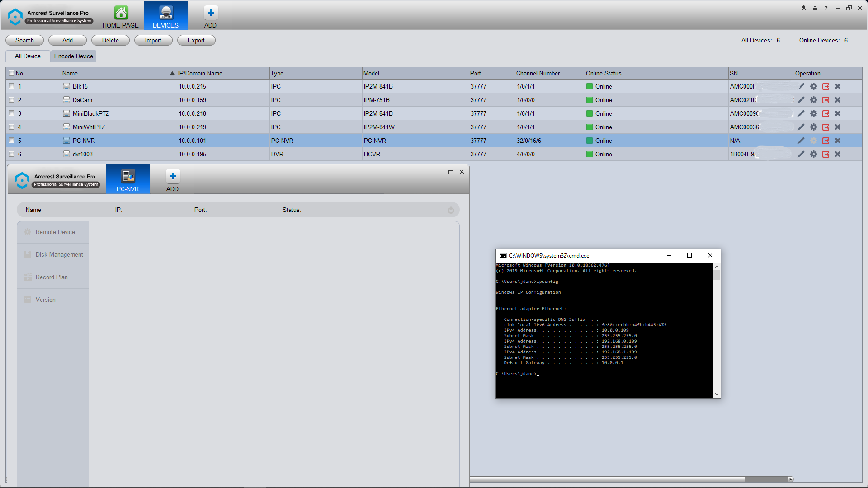
Task: Open the HOME PAGE icon
Action: pyautogui.click(x=121, y=13)
